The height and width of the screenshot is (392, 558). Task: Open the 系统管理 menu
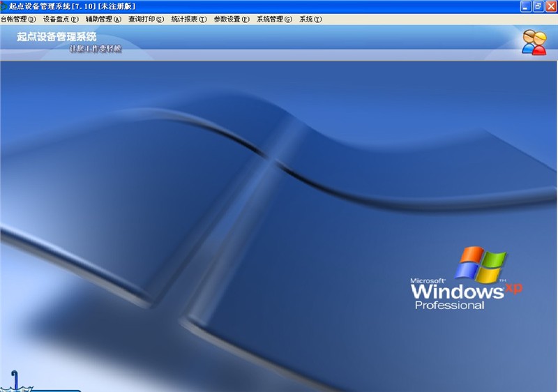pos(275,20)
